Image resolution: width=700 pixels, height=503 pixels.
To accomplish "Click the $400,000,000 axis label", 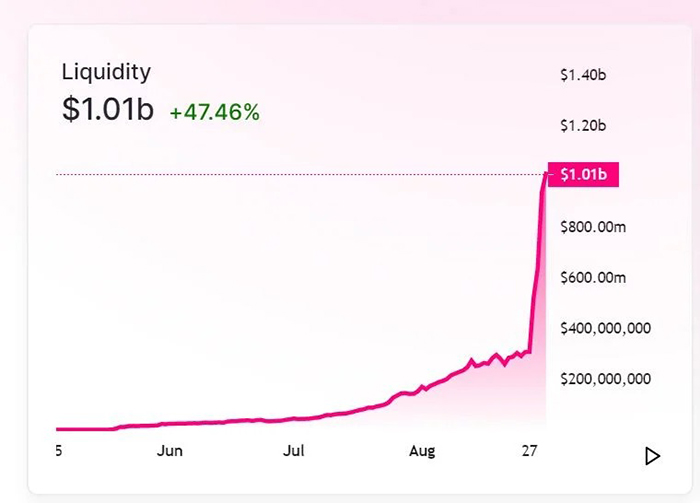I will click(603, 328).
